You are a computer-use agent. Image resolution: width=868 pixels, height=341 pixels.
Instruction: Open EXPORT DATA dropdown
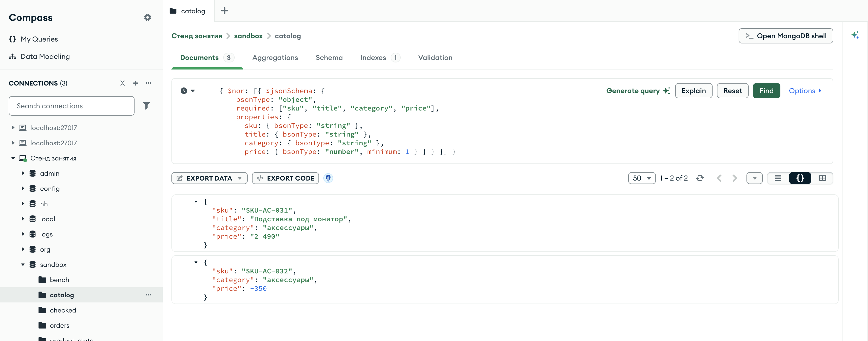[x=209, y=178]
